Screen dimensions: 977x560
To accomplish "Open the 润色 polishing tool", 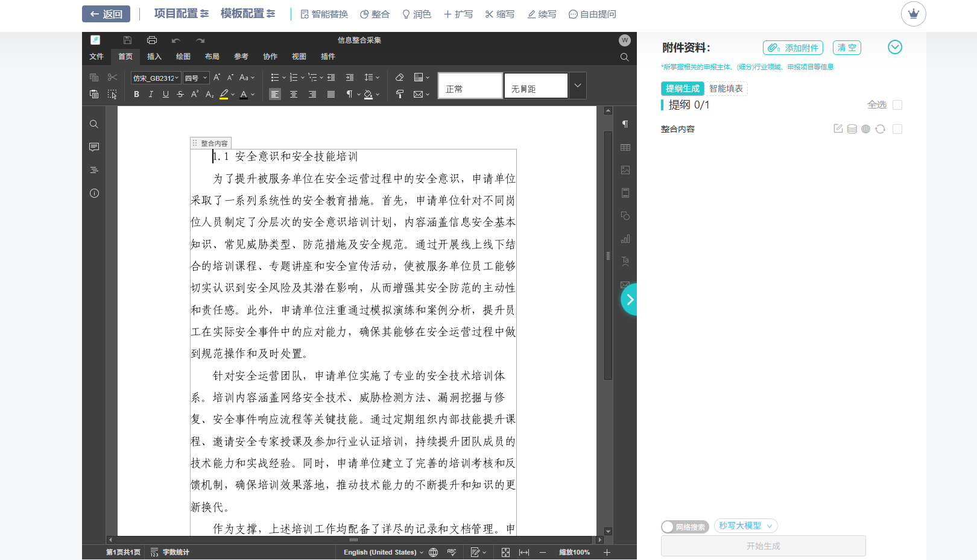I will coord(419,14).
